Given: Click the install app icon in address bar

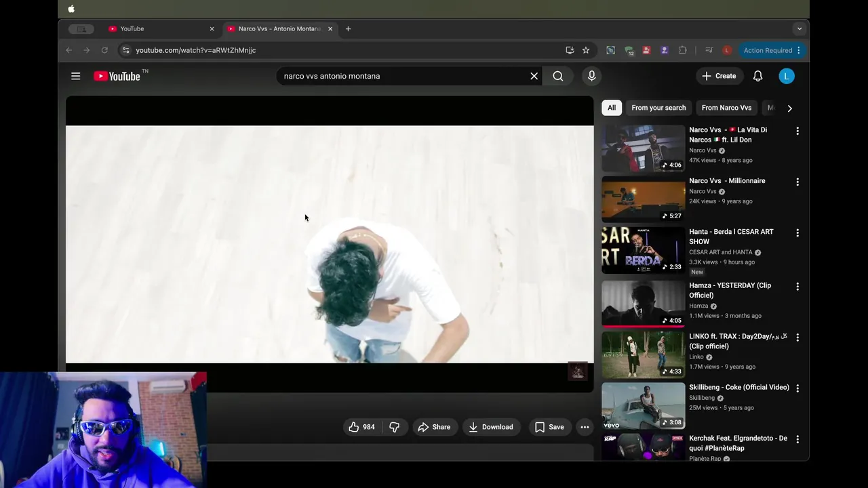Looking at the screenshot, I should coord(570,50).
